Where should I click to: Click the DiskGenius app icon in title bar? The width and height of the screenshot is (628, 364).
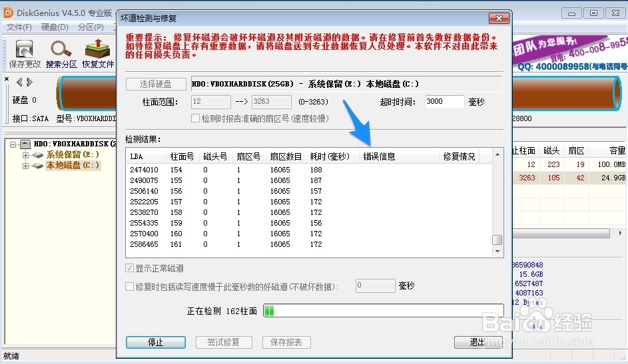[8, 13]
